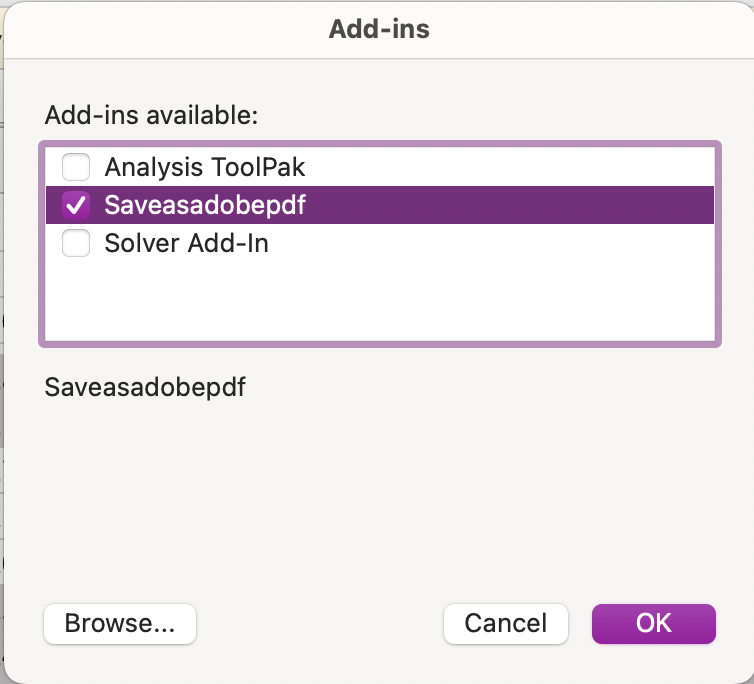Tick the Solver Add-In checkbox
Viewport: 754px width, 684px height.
[76, 243]
